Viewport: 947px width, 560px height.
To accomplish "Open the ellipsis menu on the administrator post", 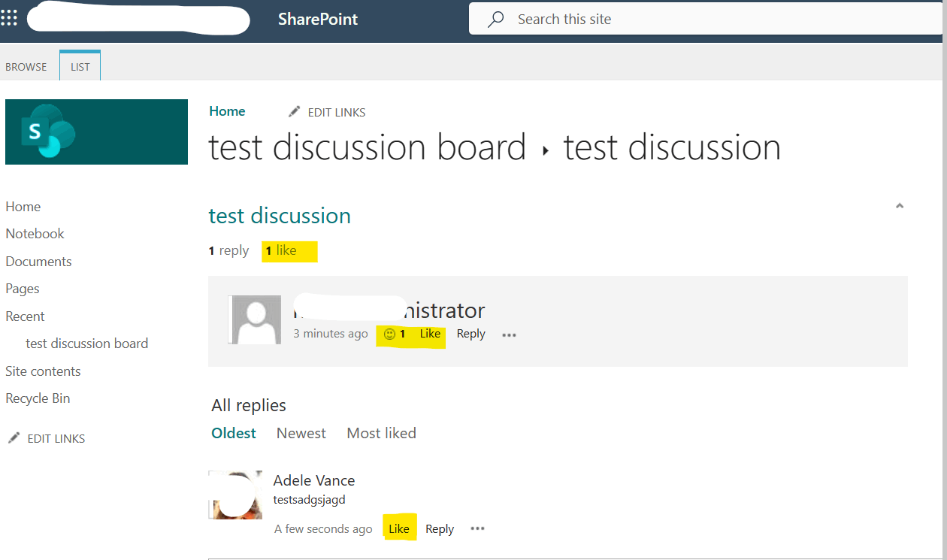I will [x=509, y=334].
